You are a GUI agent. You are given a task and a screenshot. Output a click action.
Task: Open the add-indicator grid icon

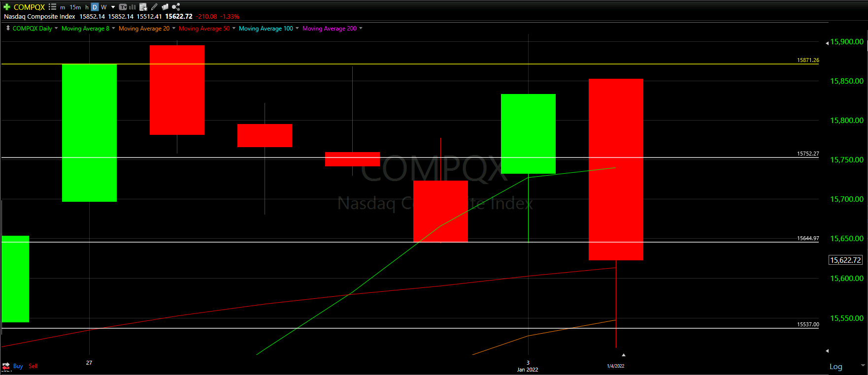pyautogui.click(x=143, y=7)
